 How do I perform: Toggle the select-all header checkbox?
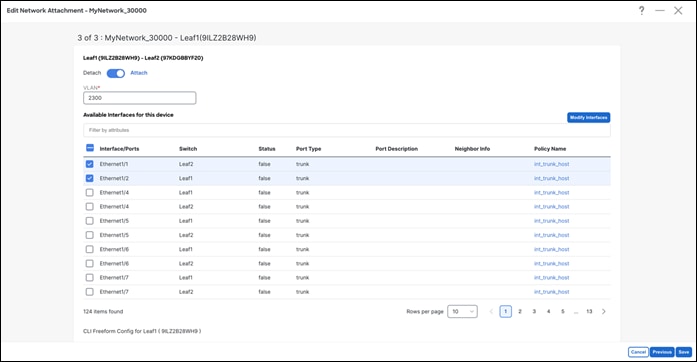90,148
